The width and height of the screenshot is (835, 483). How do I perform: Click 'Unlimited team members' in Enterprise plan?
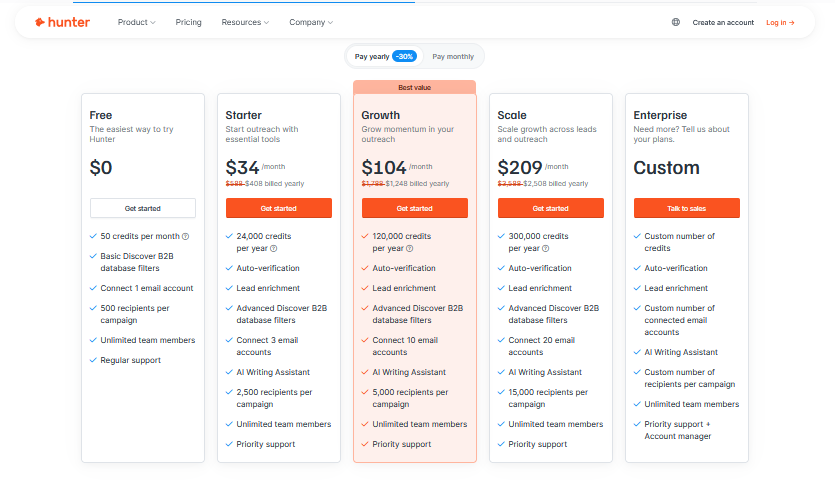pyautogui.click(x=692, y=404)
